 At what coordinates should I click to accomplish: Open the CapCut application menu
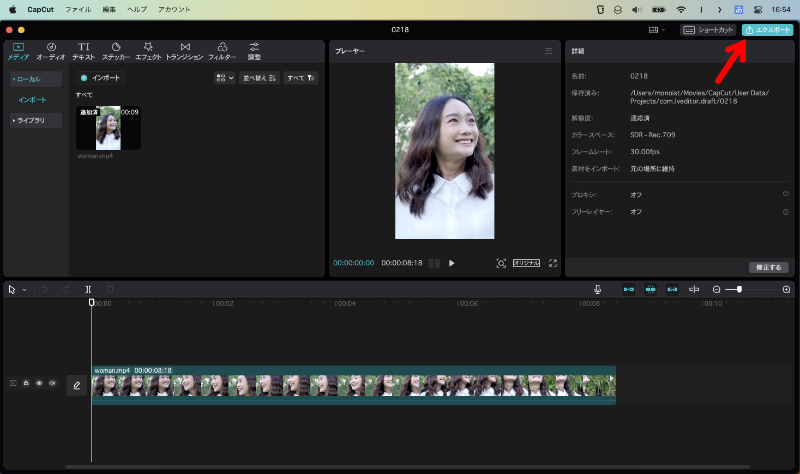[40, 9]
